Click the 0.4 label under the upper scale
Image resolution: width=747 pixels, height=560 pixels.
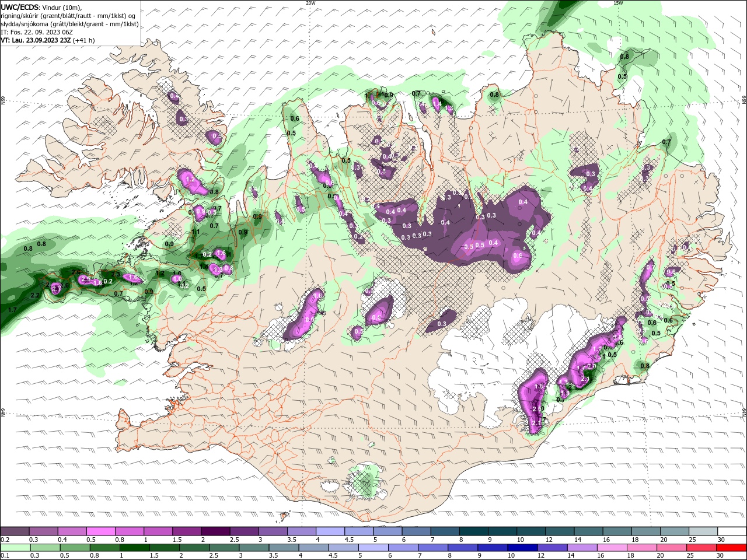tap(62, 540)
